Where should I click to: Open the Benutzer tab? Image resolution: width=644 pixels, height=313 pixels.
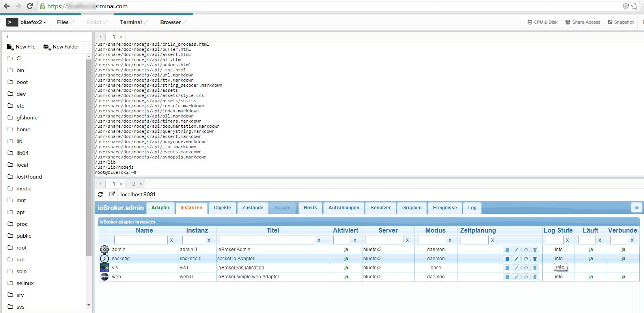point(381,208)
